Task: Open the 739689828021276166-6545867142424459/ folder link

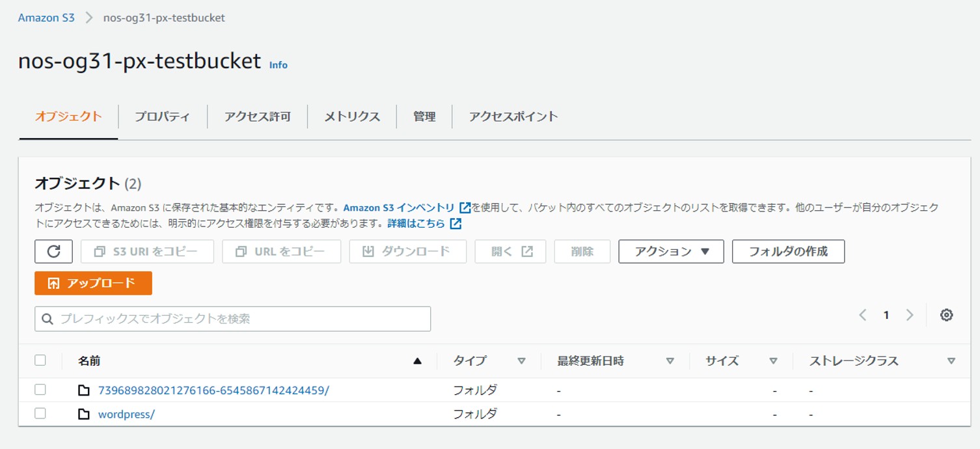Action: pyautogui.click(x=213, y=390)
